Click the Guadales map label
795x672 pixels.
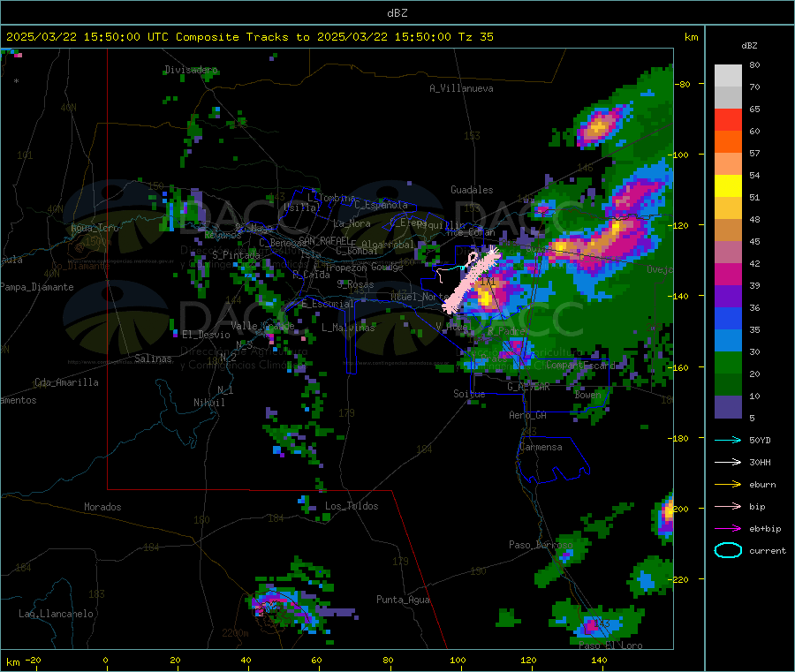472,190
